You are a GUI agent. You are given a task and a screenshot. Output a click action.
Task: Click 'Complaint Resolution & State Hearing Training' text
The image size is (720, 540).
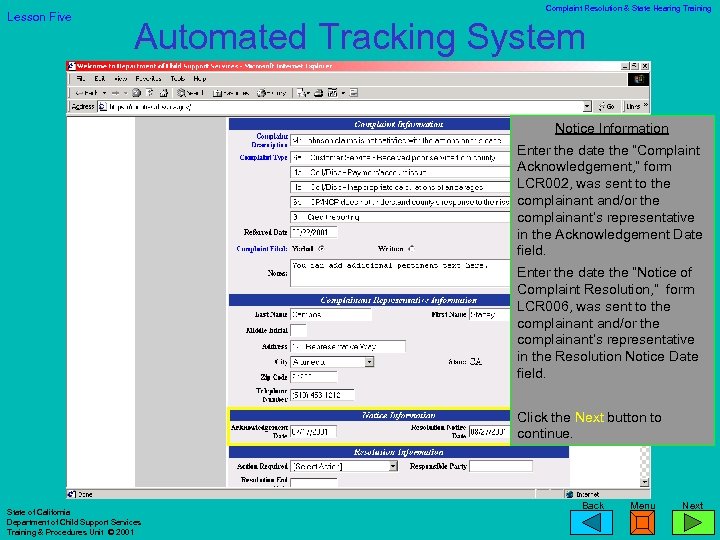[628, 8]
